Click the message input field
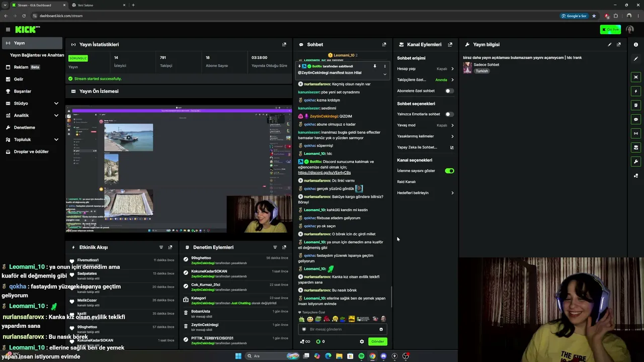Image resolution: width=644 pixels, height=362 pixels. tap(343, 329)
